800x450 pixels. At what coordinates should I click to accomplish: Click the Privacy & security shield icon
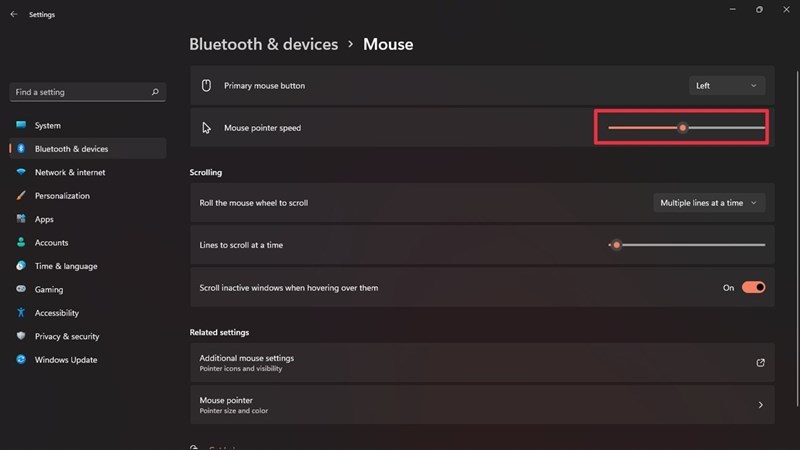21,336
